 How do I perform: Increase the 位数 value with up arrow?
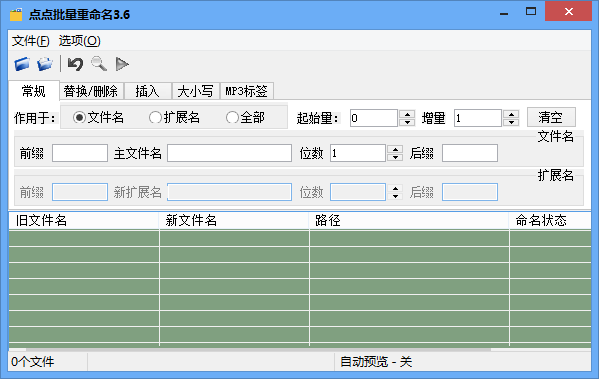click(395, 149)
